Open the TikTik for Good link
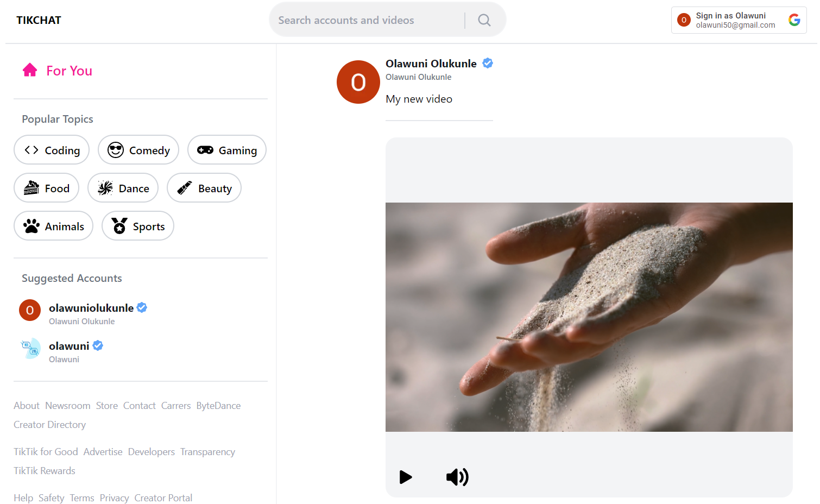Image resolution: width=820 pixels, height=504 pixels. [x=46, y=452]
